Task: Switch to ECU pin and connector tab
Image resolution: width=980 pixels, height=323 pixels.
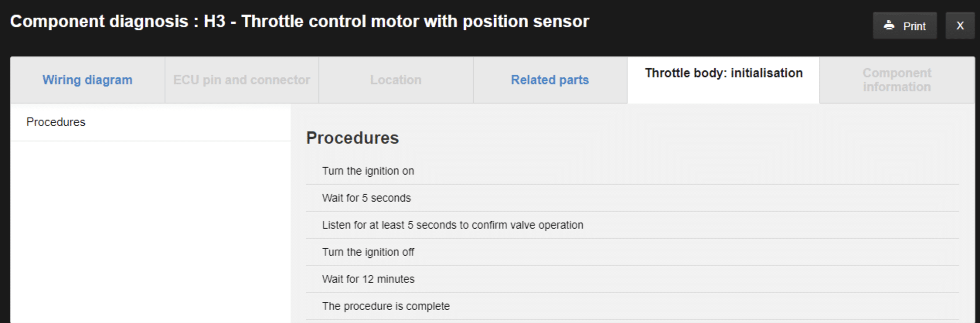Action: pyautogui.click(x=242, y=80)
